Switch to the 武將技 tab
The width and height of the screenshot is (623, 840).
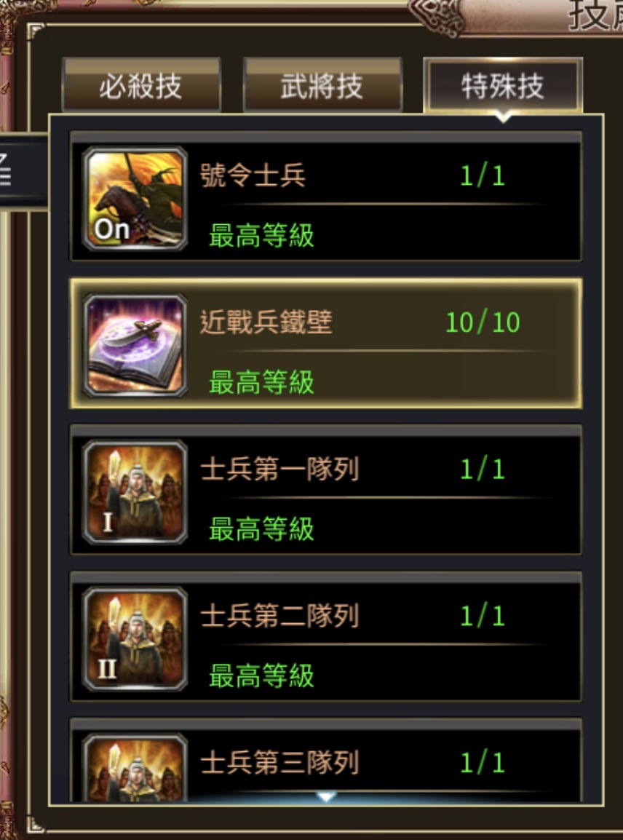[322, 85]
